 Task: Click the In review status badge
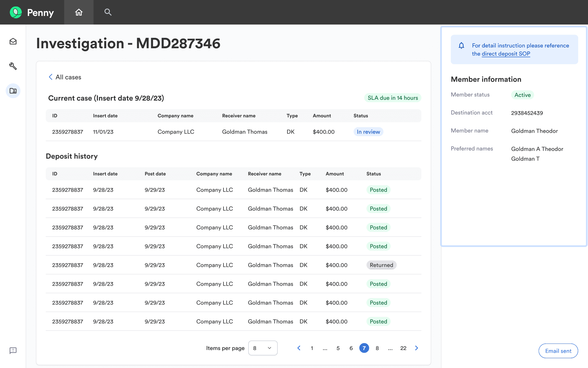tap(368, 132)
